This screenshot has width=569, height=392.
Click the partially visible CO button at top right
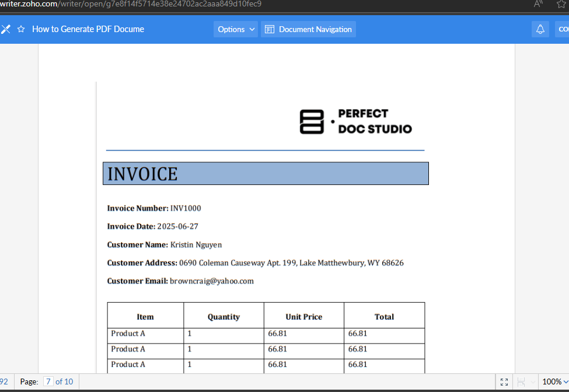(x=563, y=29)
